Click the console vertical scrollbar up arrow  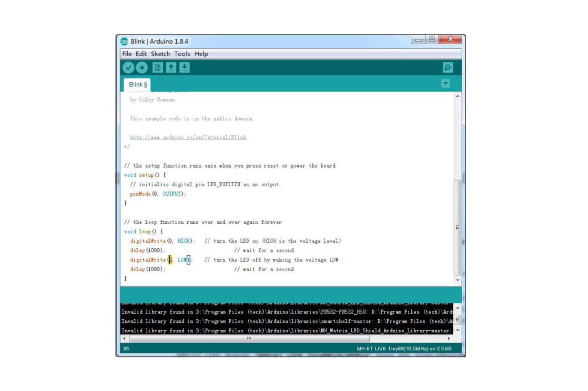click(x=458, y=308)
